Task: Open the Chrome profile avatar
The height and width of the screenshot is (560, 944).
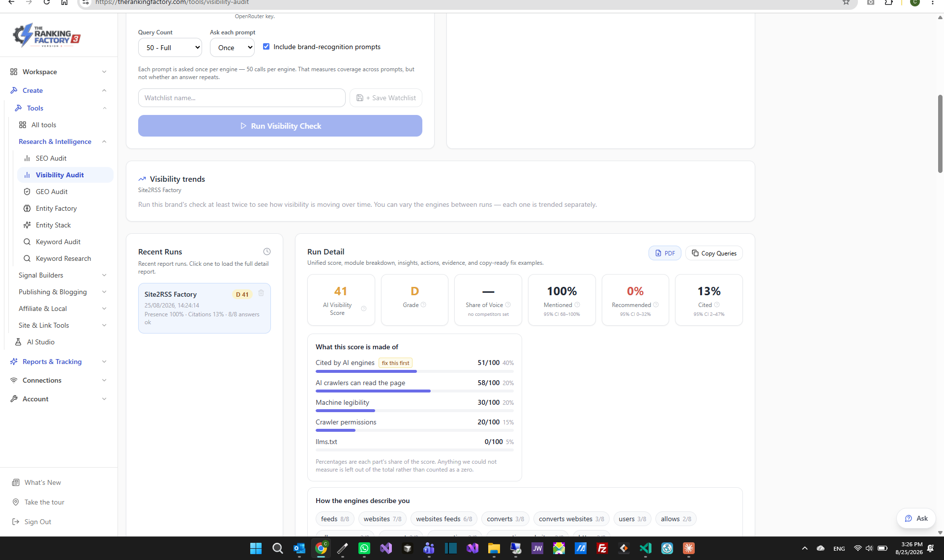Action: pyautogui.click(x=915, y=2)
